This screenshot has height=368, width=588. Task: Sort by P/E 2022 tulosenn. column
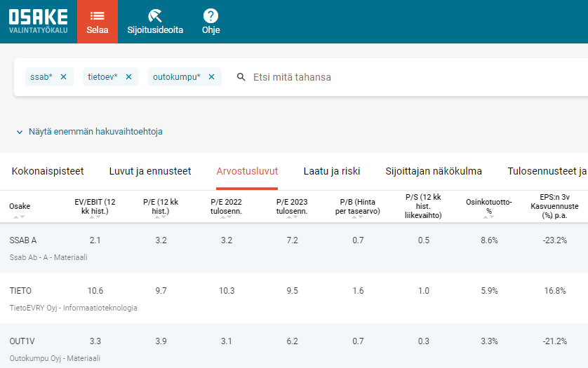click(226, 207)
